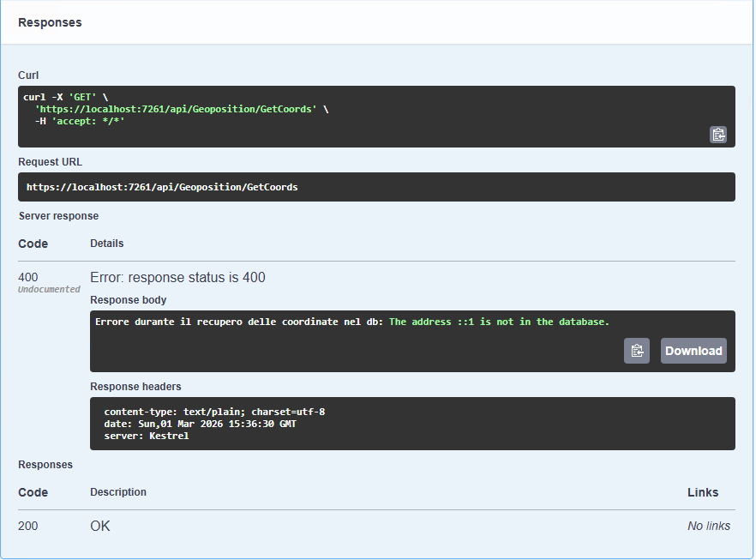Viewport: 756px width, 560px height.
Task: Click the error message in response body
Action: [x=352, y=322]
